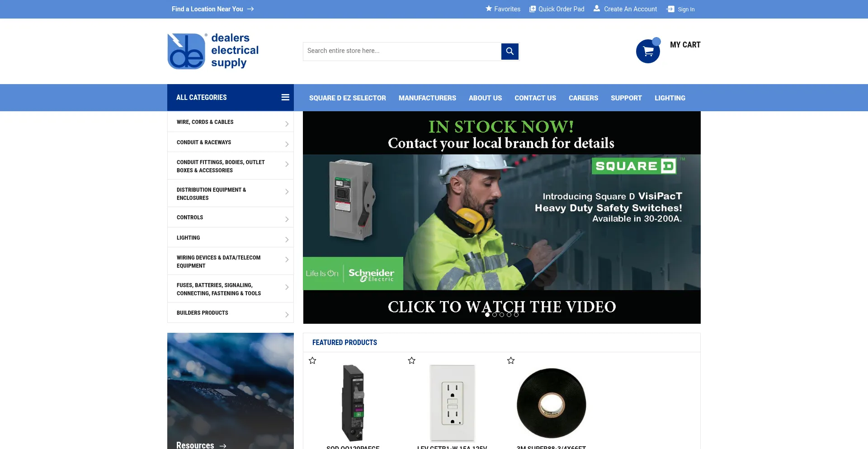Open the LEV GFCI outlet product image
Screen dimensions: 868x449
point(452,402)
